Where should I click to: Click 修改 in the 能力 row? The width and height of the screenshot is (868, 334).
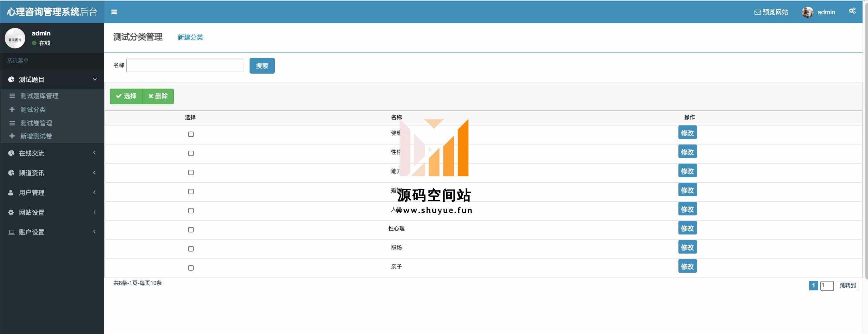point(687,171)
